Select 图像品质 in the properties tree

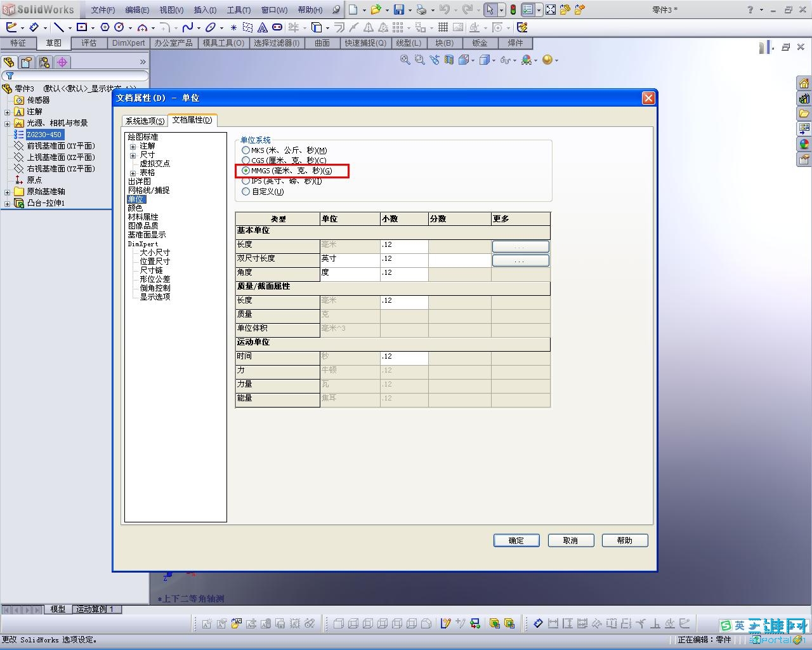pos(143,226)
